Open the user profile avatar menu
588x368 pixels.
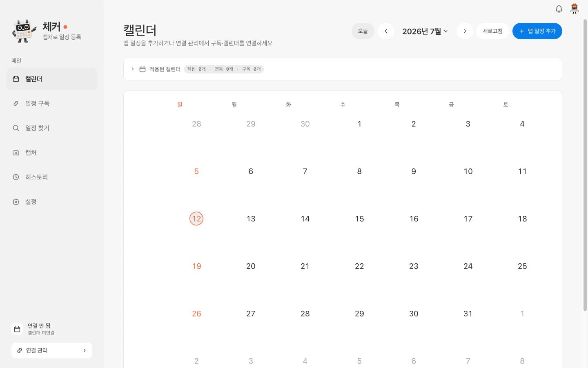point(575,9)
